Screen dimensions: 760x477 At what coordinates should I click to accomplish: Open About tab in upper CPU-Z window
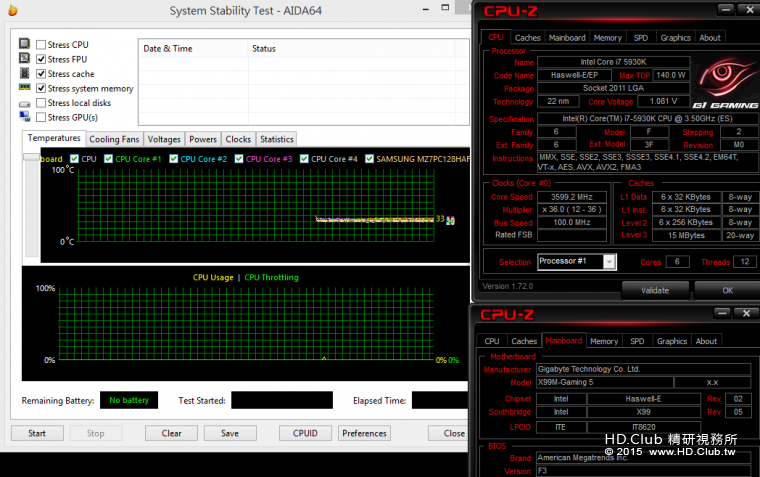(x=710, y=37)
